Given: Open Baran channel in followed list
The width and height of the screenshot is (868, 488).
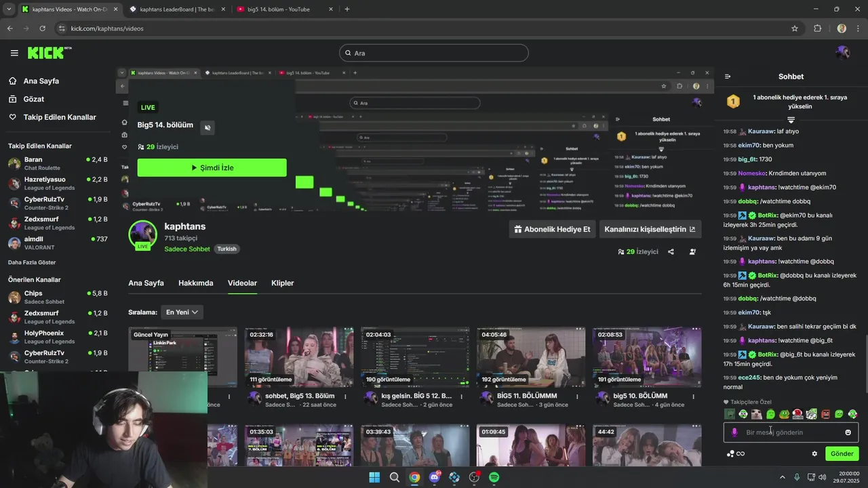Looking at the screenshot, I should (x=58, y=163).
